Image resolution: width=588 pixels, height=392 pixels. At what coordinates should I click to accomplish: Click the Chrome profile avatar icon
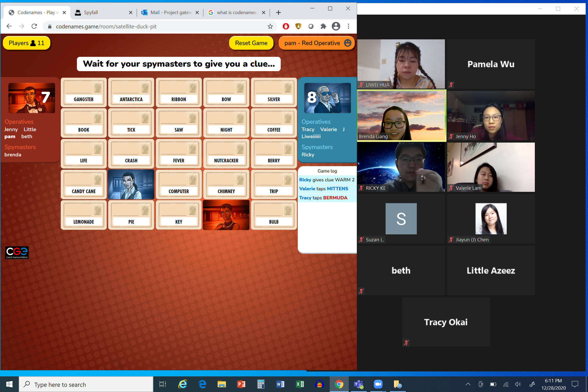[x=336, y=26]
